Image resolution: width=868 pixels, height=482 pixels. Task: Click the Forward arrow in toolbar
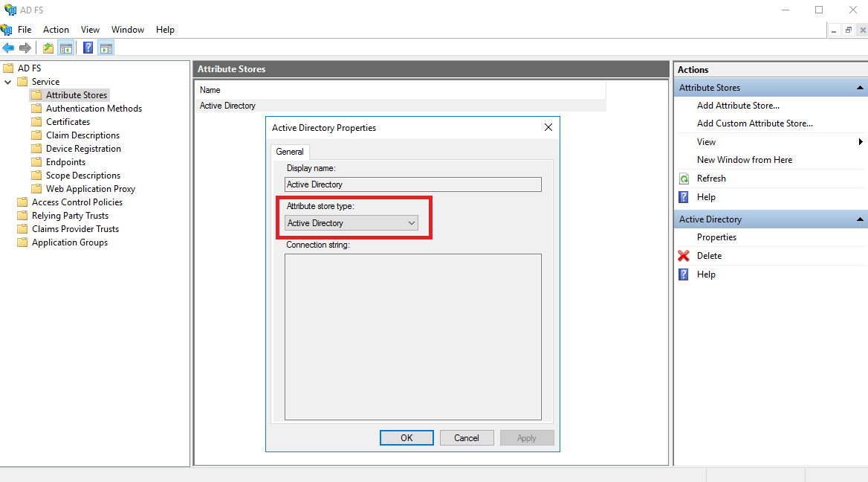click(25, 48)
